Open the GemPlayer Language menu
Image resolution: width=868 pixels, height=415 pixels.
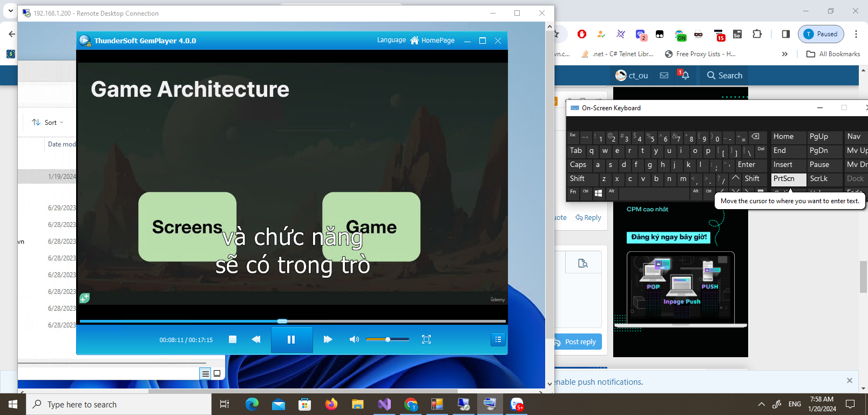coord(391,40)
